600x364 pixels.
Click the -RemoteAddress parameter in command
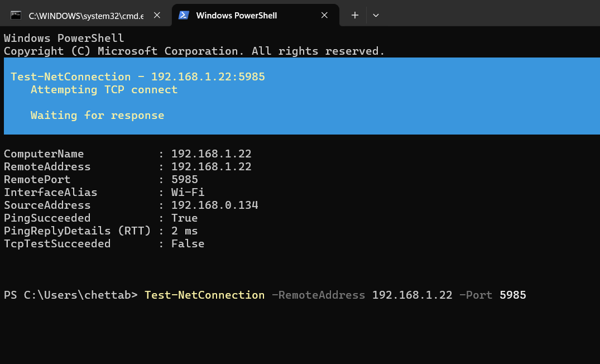[318, 295]
